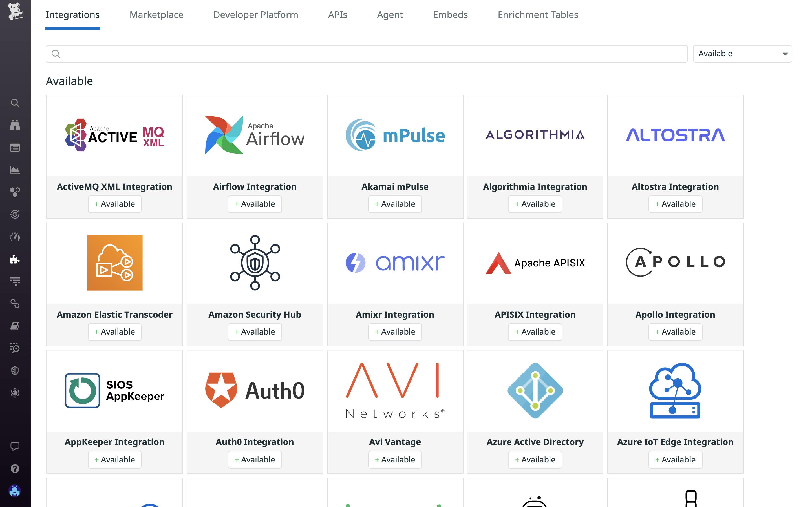Open the search icon in the sidebar
The image size is (812, 507).
pyautogui.click(x=15, y=103)
